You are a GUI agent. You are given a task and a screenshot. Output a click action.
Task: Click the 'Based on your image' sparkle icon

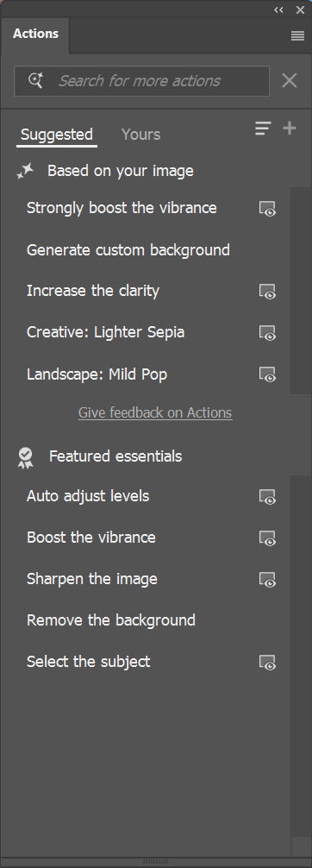(25, 172)
